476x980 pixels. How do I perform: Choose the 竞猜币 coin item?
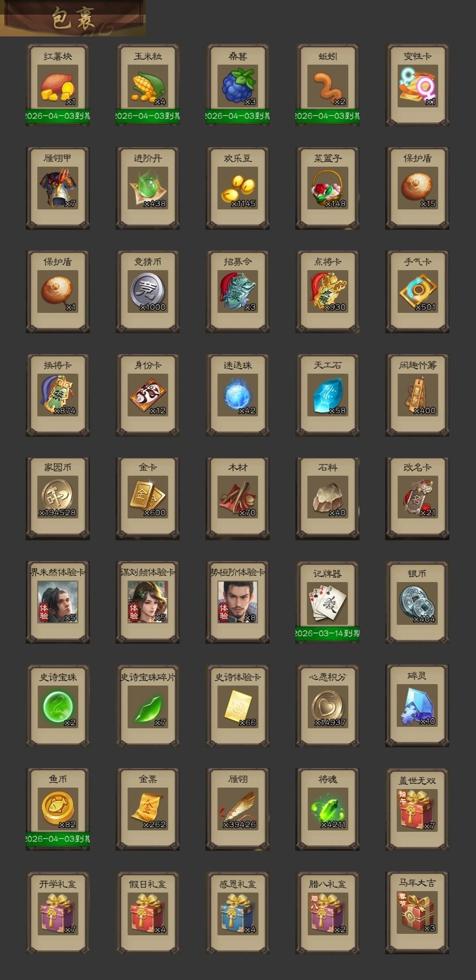pos(148,292)
